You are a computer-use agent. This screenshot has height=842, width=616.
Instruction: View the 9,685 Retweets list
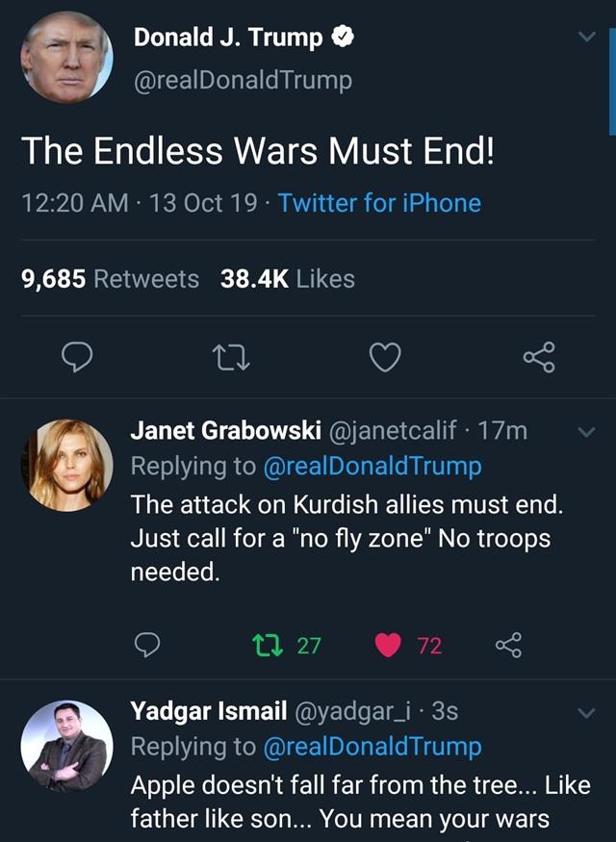tap(110, 279)
